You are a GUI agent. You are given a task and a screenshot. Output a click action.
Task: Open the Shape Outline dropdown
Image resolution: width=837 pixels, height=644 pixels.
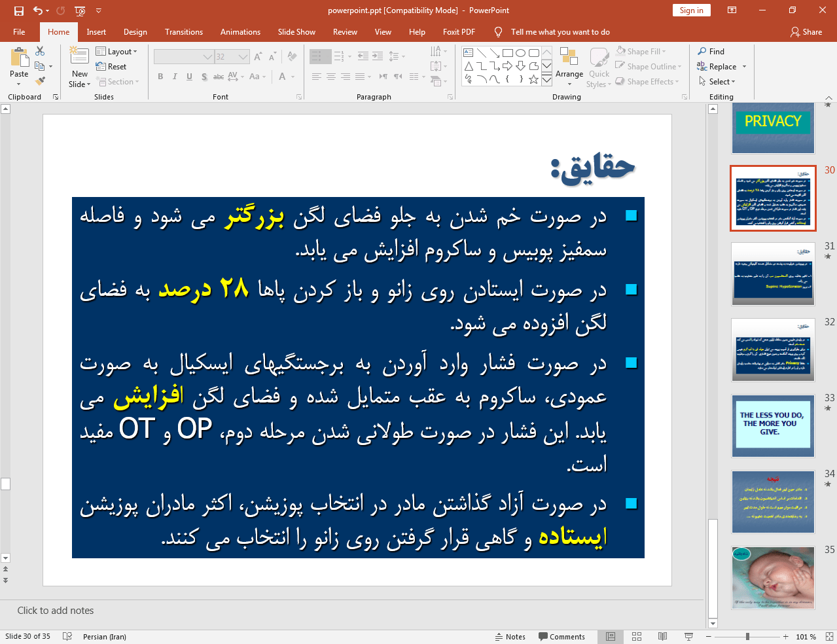tap(647, 66)
